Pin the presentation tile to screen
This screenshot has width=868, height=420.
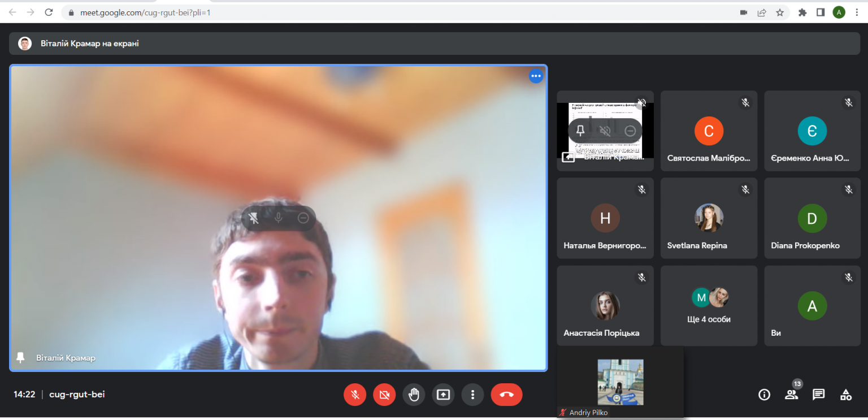[x=580, y=131]
